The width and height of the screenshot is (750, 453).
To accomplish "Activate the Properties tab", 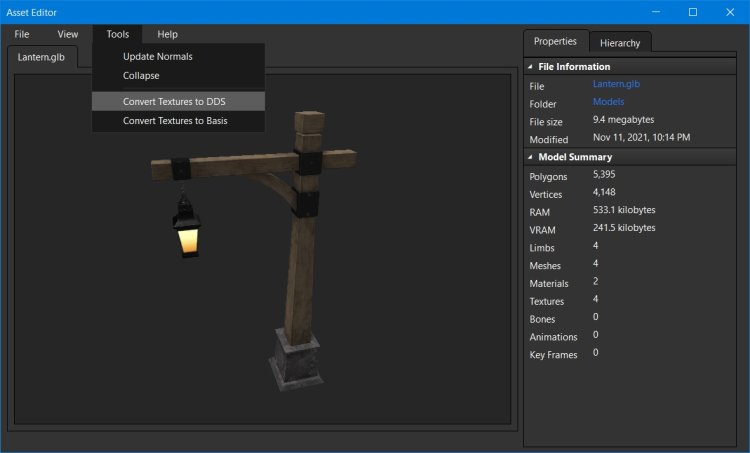I will 555,41.
